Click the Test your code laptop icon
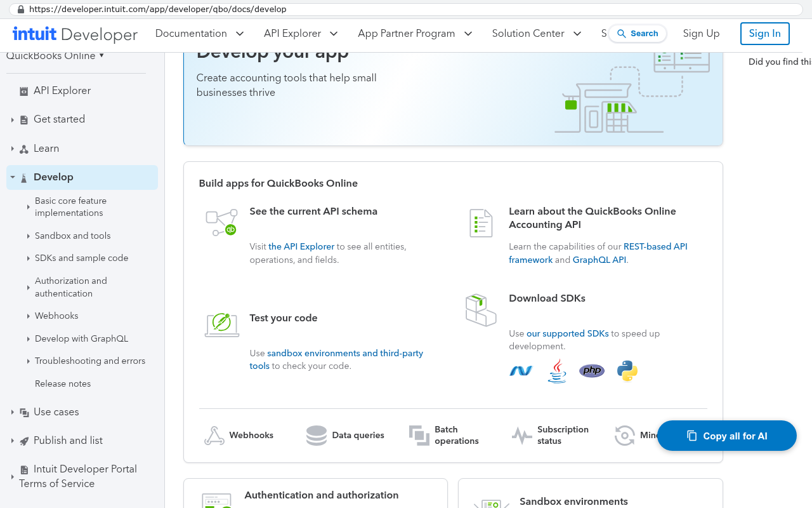The width and height of the screenshot is (812, 508). (222, 324)
